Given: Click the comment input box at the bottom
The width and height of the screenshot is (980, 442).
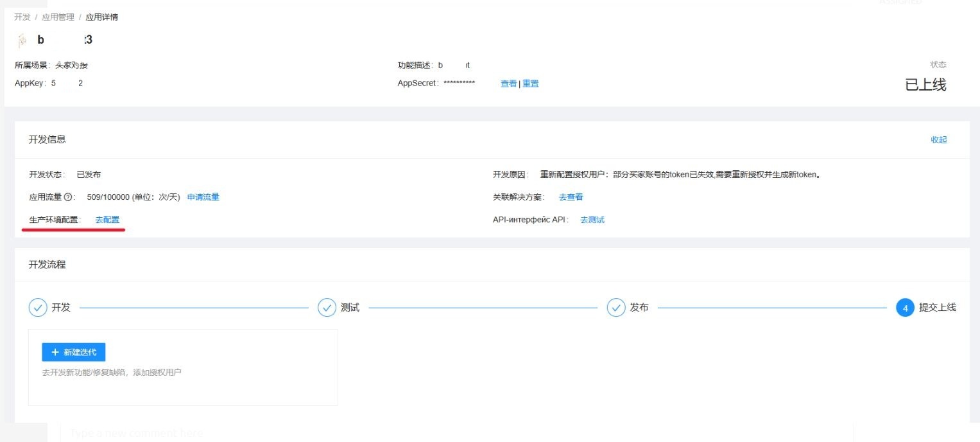Looking at the screenshot, I should [x=456, y=432].
